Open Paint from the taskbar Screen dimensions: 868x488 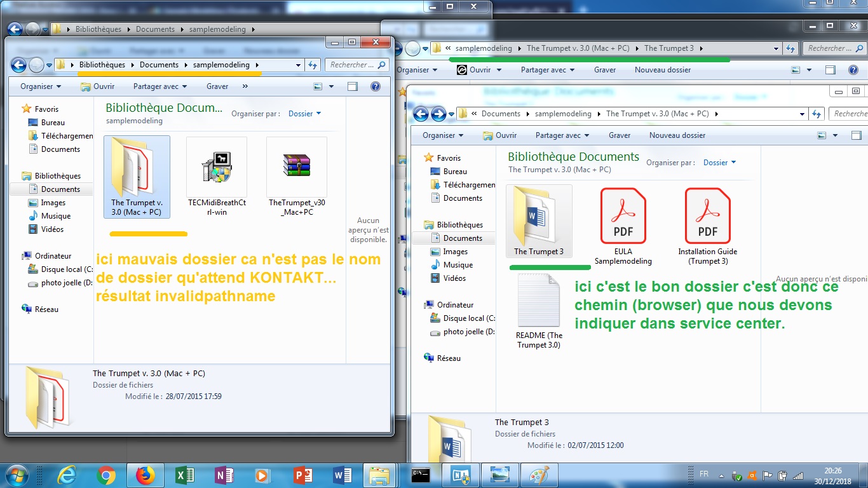[539, 475]
